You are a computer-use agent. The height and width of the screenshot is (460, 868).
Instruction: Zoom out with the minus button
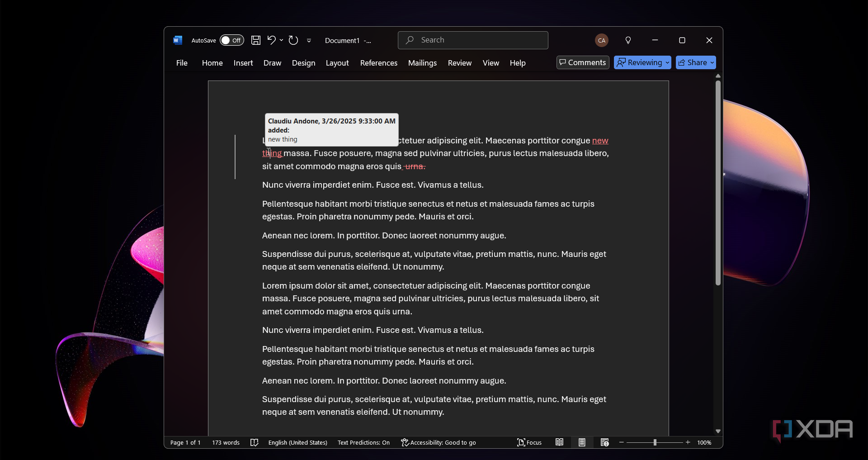(622, 442)
